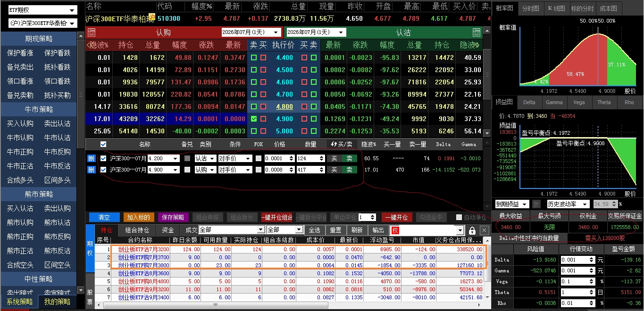Open the 4.200 strike price dropdown

click(163, 158)
